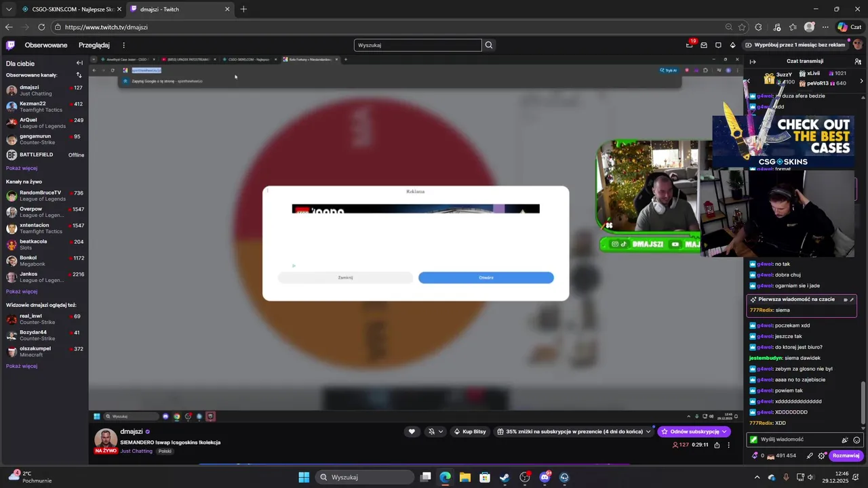Open Microsoft Edge on the taskbar
Viewport: 868px width, 488px height.
tap(445, 477)
